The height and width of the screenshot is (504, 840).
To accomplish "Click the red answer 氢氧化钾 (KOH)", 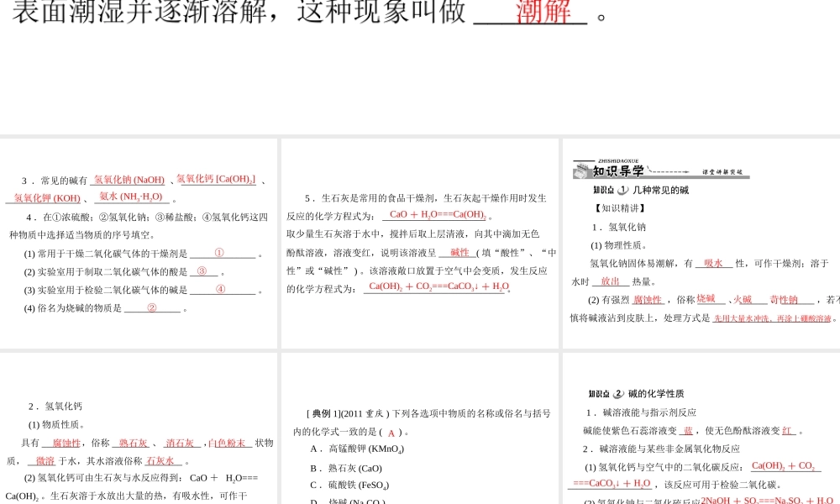I will (47, 197).
